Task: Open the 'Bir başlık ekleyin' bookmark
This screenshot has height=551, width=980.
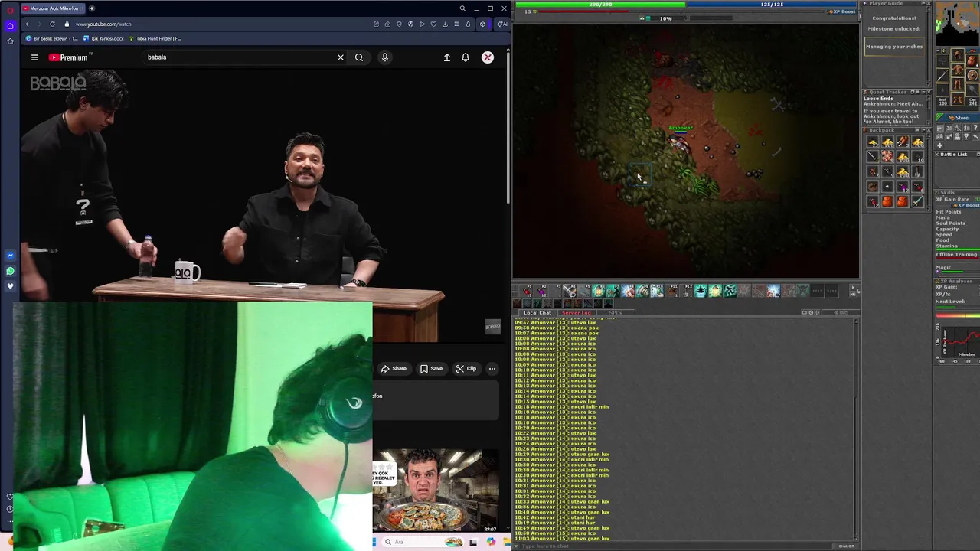Action: 52,38
